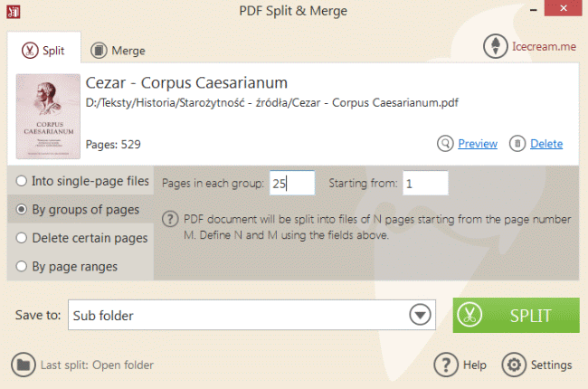Select Into single-page files option

click(x=82, y=181)
